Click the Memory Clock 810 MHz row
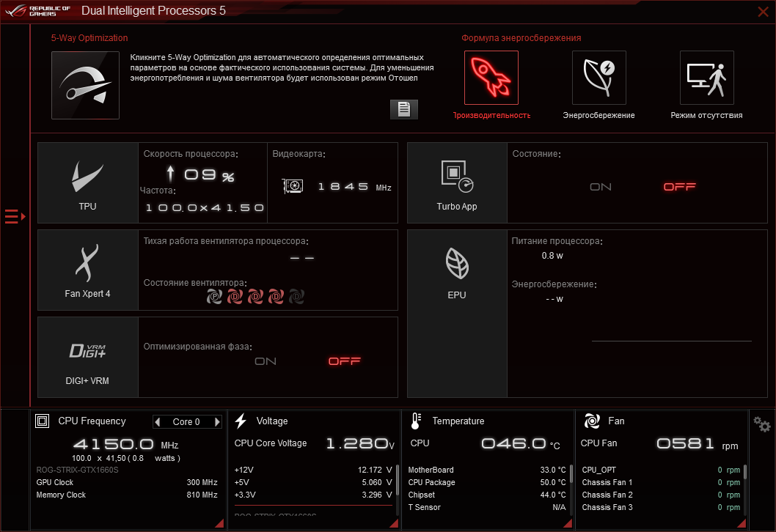Image resolution: width=776 pixels, height=532 pixels. pos(127,495)
